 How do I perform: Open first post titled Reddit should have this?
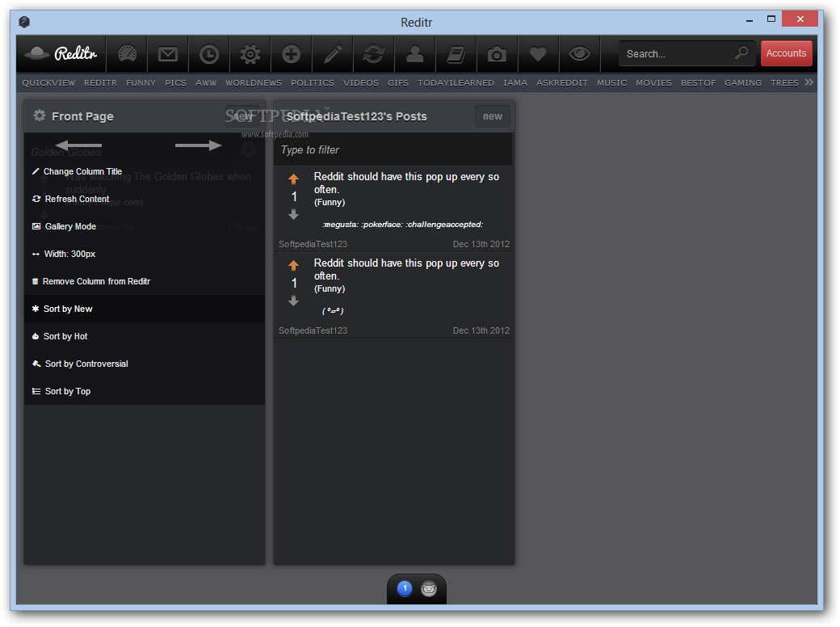[406, 183]
